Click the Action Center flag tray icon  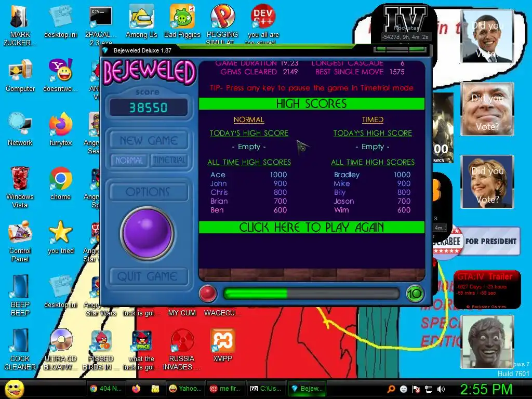point(416,389)
